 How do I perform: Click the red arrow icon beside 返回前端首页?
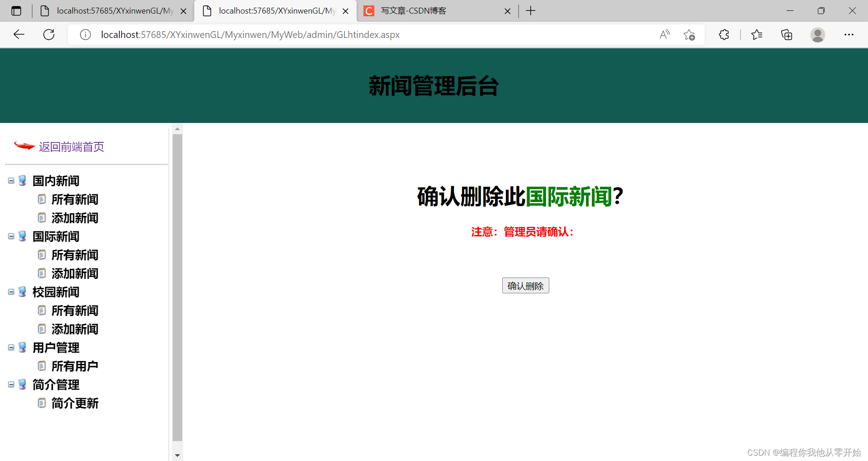click(24, 146)
